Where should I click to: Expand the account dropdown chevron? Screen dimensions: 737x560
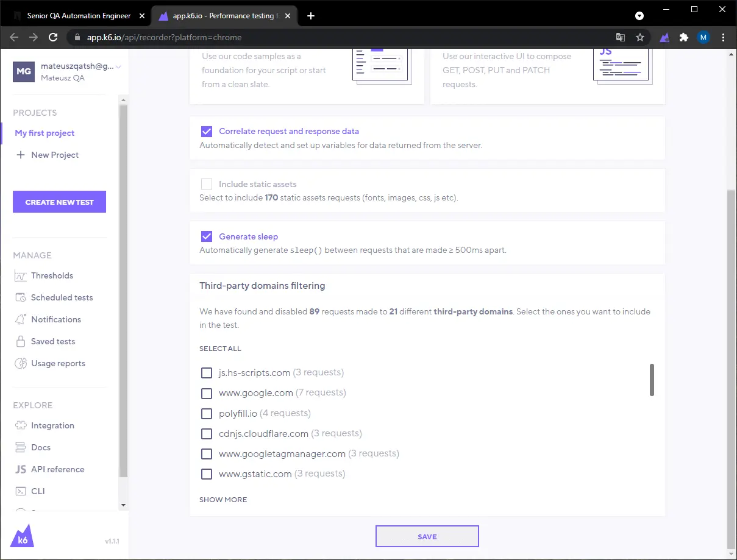[118, 67]
